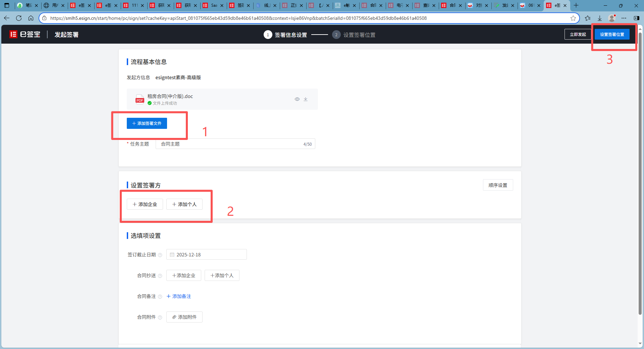Click the 添加附件 button
This screenshot has height=349, width=644.
click(184, 317)
